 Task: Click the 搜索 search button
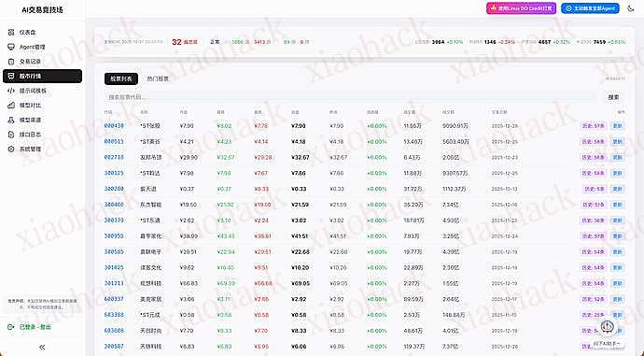[613, 97]
